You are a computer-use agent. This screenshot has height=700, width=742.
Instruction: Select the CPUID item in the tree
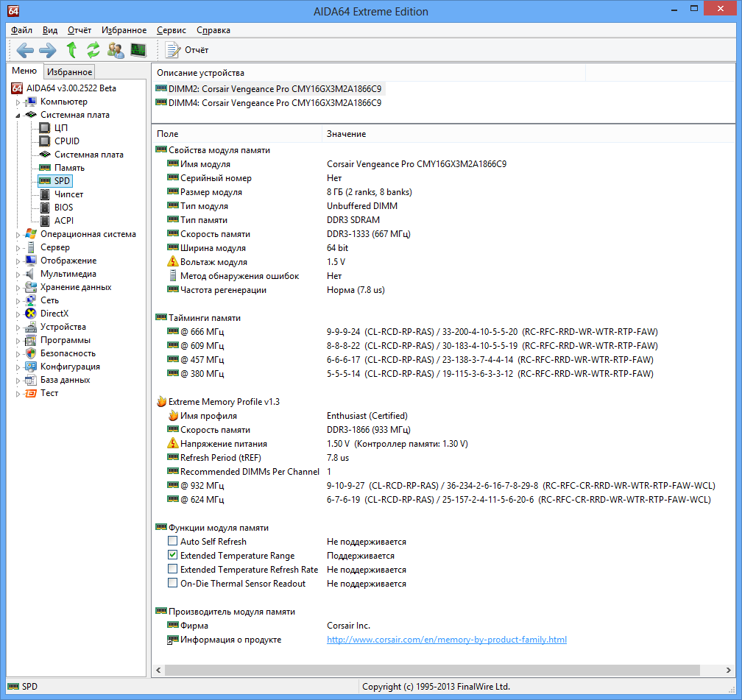(67, 141)
